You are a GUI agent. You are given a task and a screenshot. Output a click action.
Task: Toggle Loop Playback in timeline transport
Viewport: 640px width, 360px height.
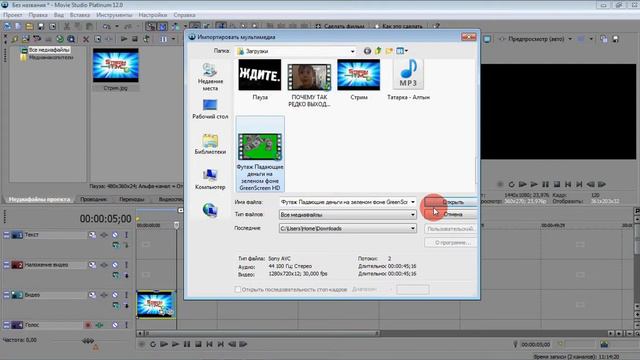(x=153, y=344)
